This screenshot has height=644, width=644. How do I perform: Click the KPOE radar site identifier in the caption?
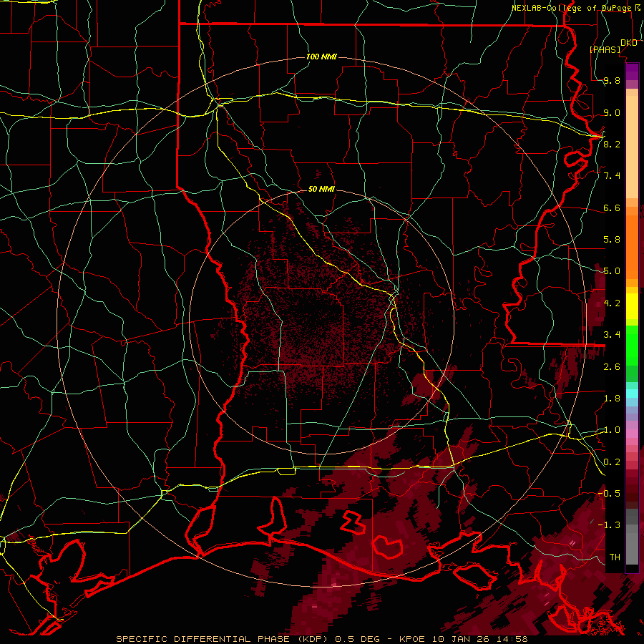(413, 639)
